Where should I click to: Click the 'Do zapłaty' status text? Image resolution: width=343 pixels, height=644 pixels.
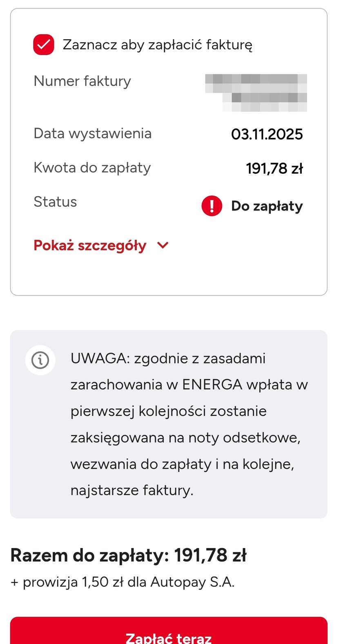click(x=267, y=206)
